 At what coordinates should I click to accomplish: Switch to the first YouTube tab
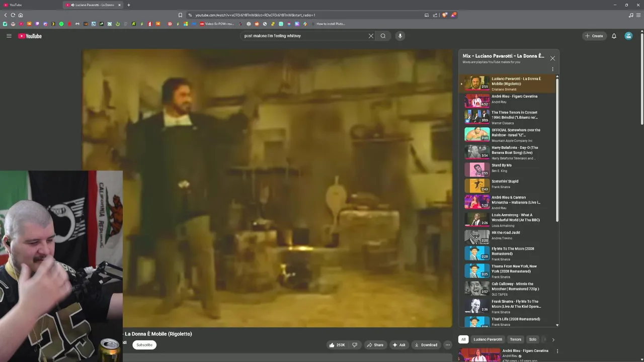coord(30,5)
